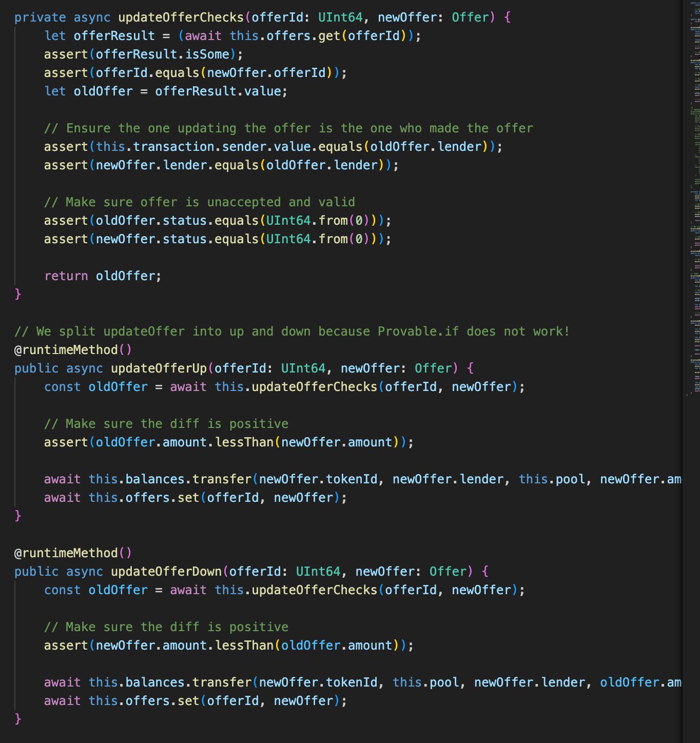Viewport: 700px width, 743px height.
Task: Click the 'return' keyword before oldOffer
Action: 66,276
